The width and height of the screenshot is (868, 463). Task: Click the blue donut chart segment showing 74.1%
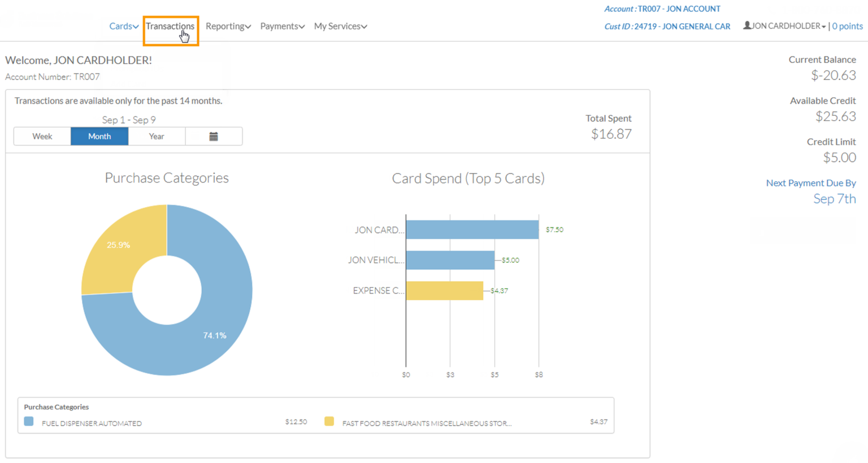215,335
